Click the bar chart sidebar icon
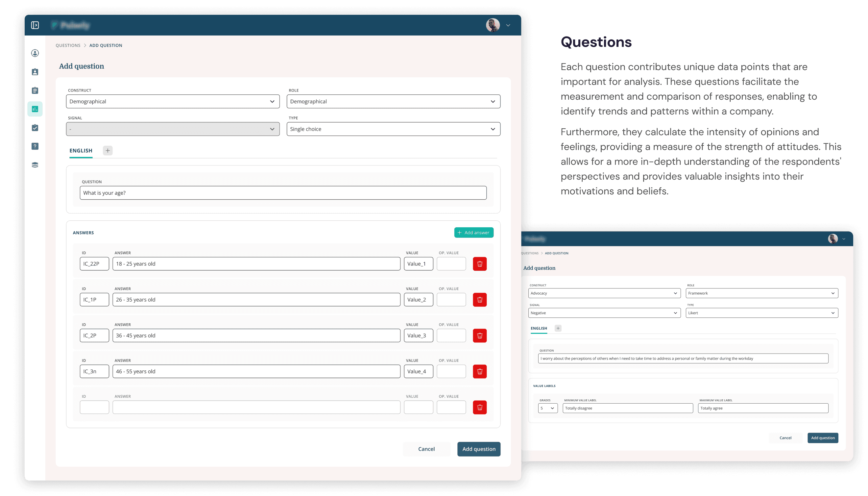Image resolution: width=868 pixels, height=496 pixels. [35, 109]
